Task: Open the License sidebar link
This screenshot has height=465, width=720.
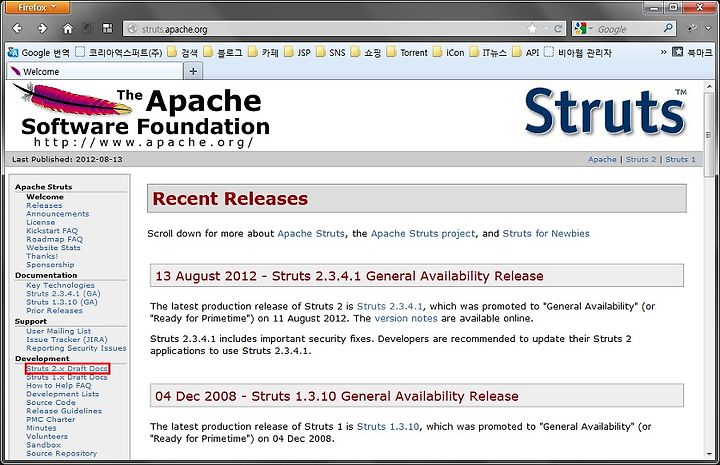Action: tap(40, 222)
